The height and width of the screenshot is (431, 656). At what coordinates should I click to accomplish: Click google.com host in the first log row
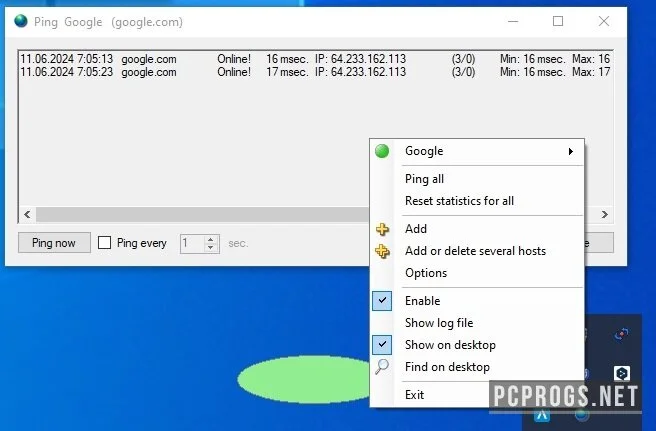tap(149, 59)
